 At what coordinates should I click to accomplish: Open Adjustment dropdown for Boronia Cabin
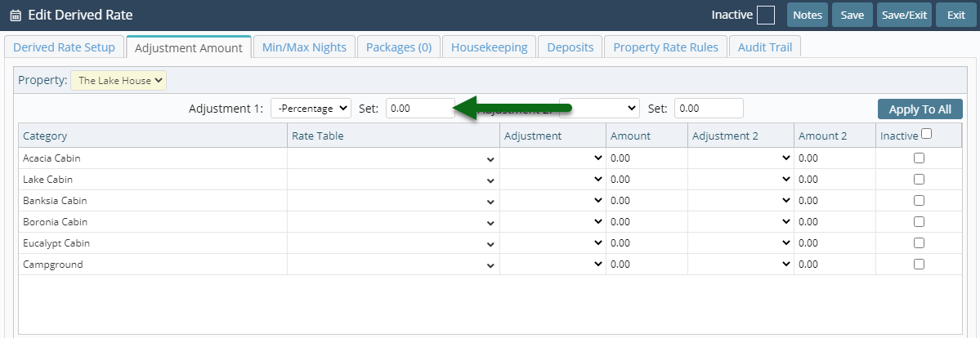click(x=553, y=222)
